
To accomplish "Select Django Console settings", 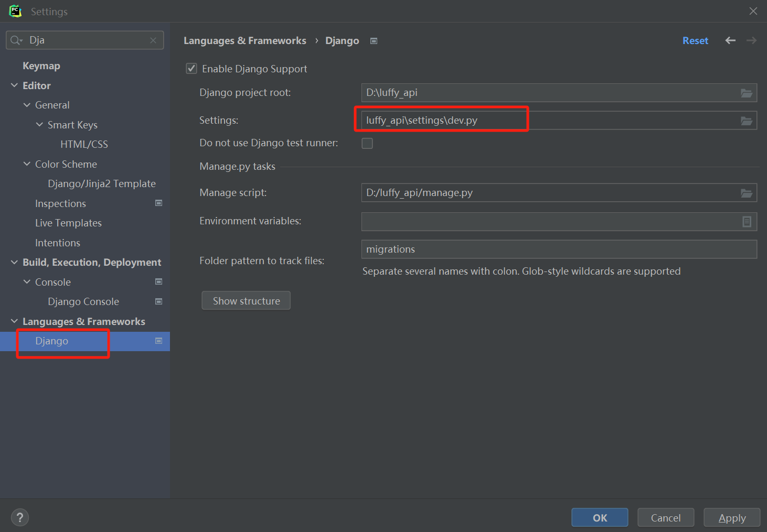I will [83, 301].
